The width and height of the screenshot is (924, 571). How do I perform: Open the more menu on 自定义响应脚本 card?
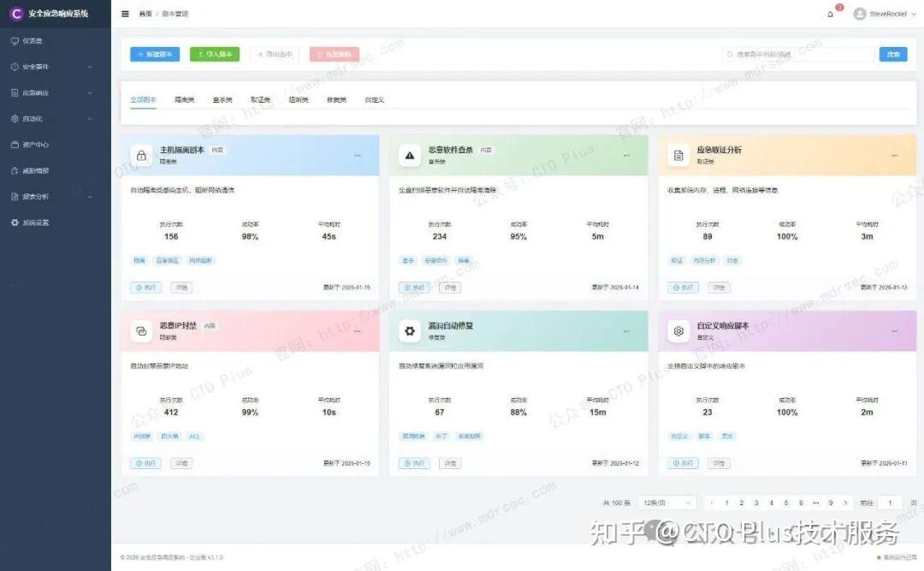pyautogui.click(x=895, y=331)
